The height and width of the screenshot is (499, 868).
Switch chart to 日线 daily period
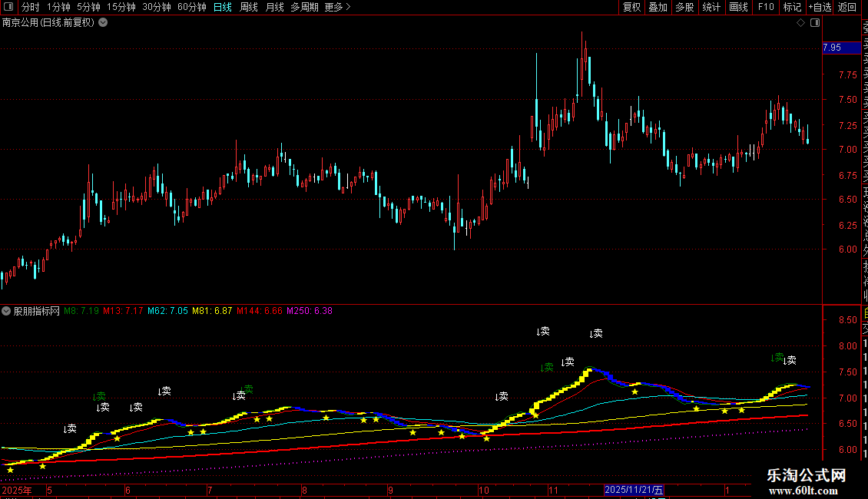[222, 7]
